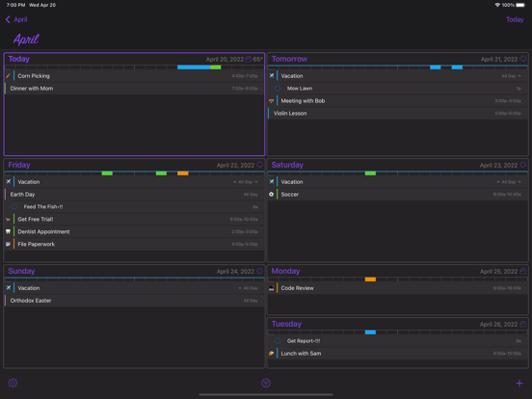Image resolution: width=532 pixels, height=399 pixels.
Task: Click the 7:00 PM clock in status bar
Action: pyautogui.click(x=15, y=5)
